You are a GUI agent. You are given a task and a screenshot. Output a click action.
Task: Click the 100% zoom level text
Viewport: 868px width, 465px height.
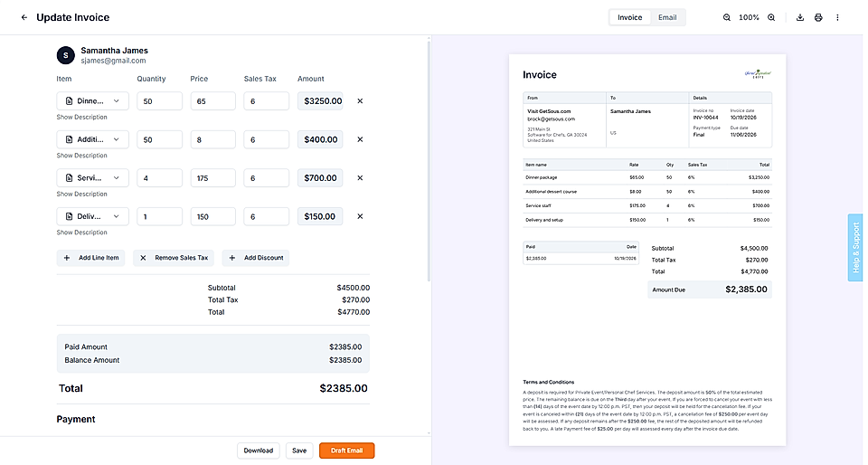pos(749,17)
